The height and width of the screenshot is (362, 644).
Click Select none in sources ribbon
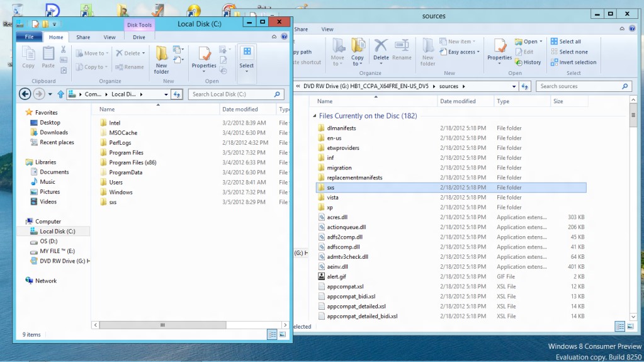(x=569, y=52)
